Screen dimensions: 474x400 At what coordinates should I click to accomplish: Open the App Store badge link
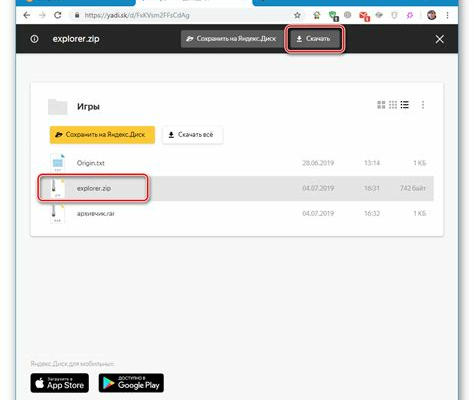[x=60, y=383]
